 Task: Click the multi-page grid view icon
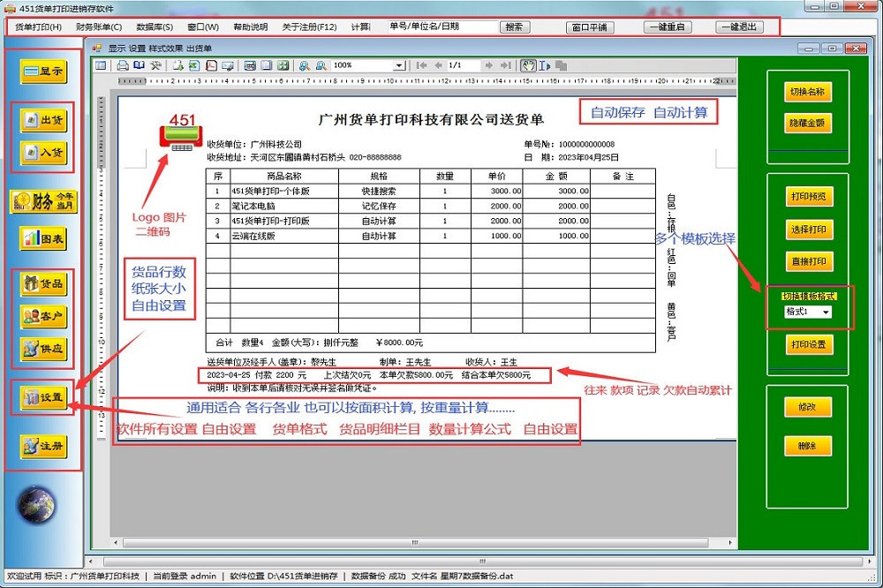(x=283, y=66)
